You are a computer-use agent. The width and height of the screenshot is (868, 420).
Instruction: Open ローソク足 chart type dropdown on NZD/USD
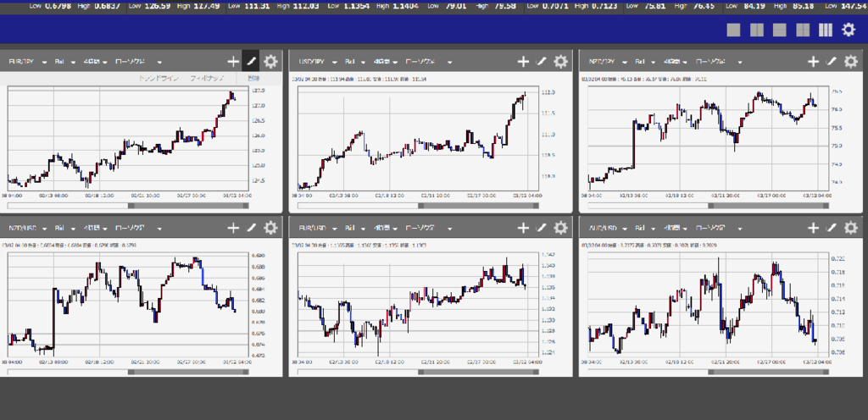138,229
